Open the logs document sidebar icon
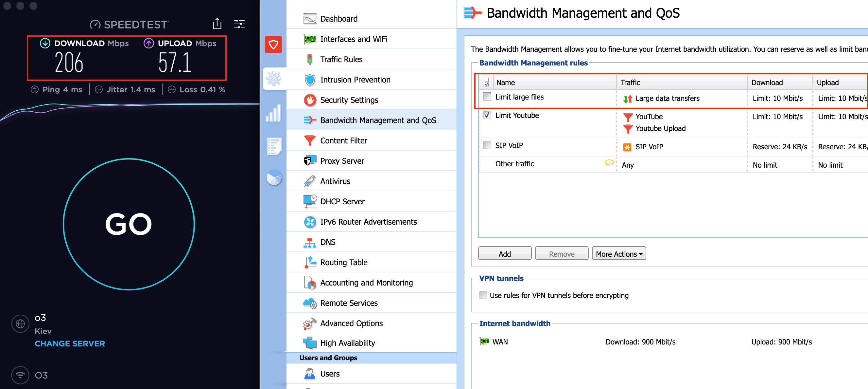Image resolution: width=868 pixels, height=389 pixels. [x=274, y=146]
